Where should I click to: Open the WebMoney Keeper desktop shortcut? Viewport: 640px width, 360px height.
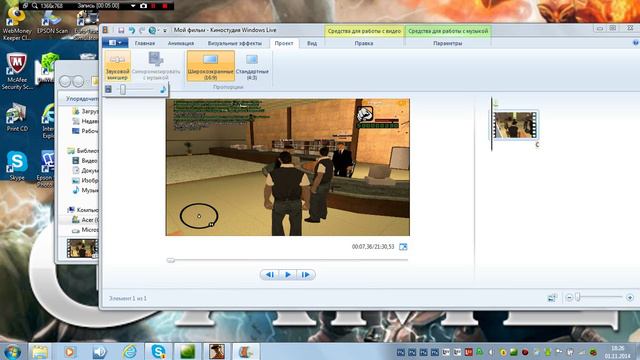coord(17,24)
